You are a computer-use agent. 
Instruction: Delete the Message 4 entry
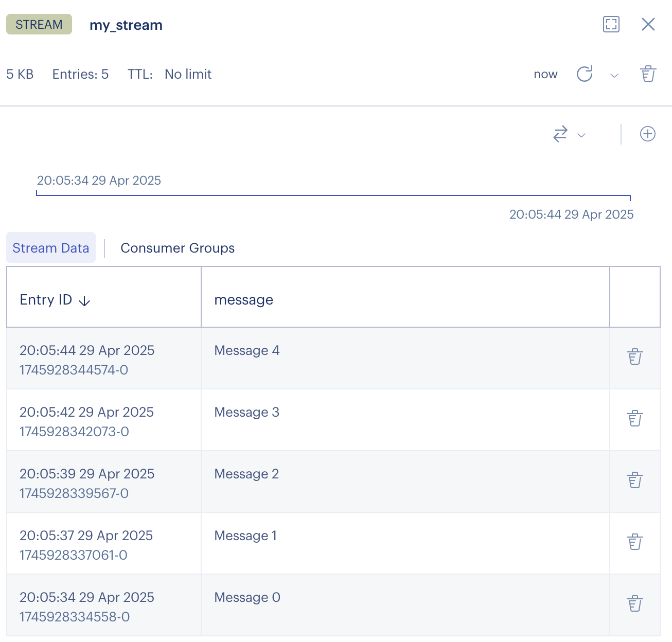[x=635, y=357]
